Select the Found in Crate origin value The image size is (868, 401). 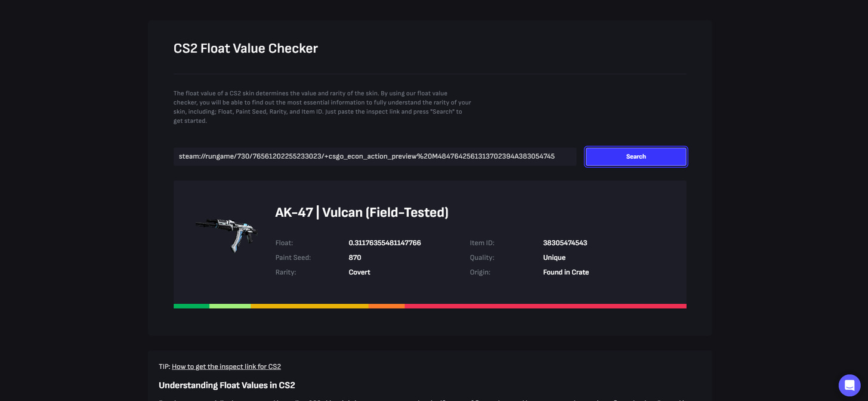pyautogui.click(x=566, y=272)
